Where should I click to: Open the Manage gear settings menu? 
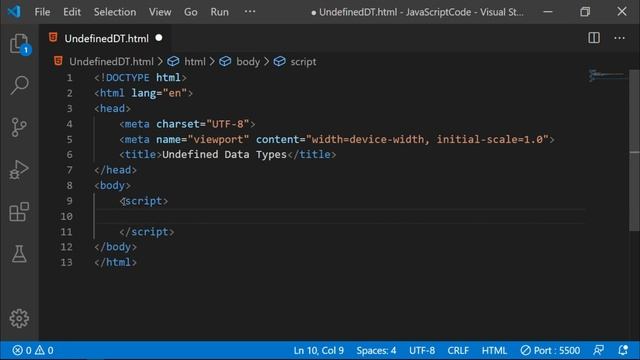tap(19, 318)
